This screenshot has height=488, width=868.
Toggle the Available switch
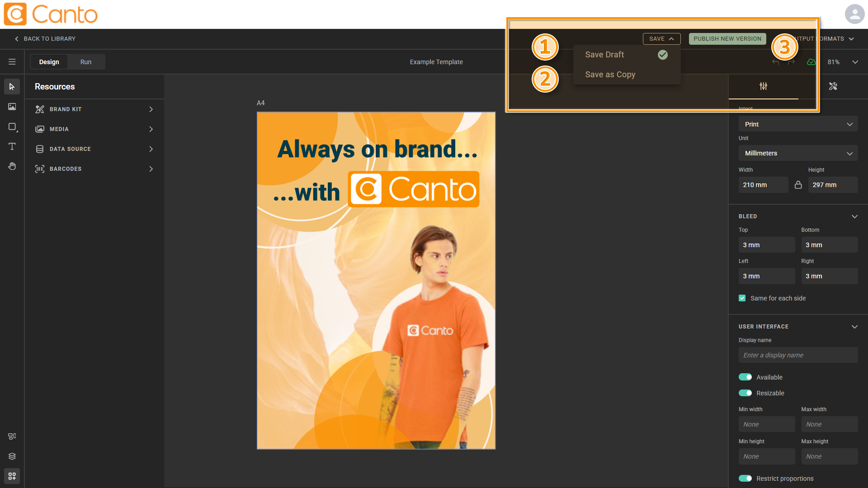click(x=745, y=377)
